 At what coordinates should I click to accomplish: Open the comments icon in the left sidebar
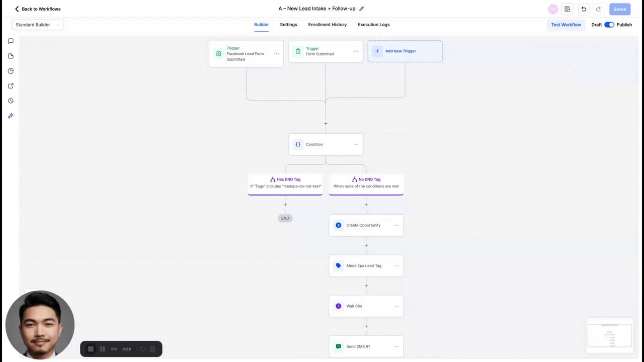(x=11, y=41)
